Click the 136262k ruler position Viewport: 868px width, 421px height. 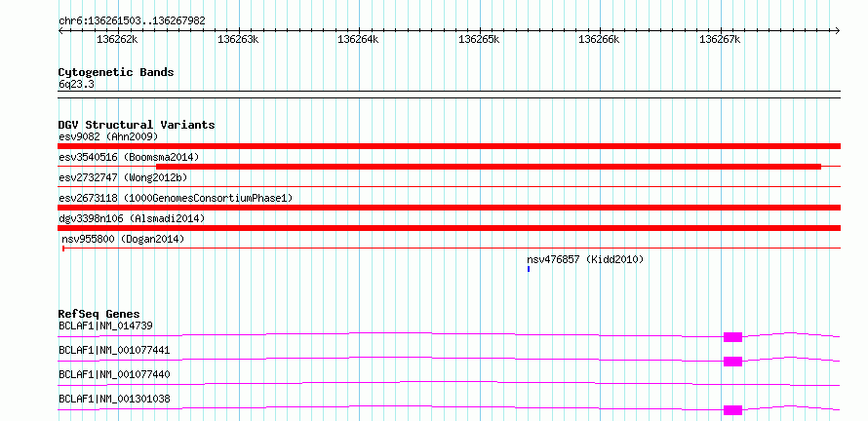(117, 39)
